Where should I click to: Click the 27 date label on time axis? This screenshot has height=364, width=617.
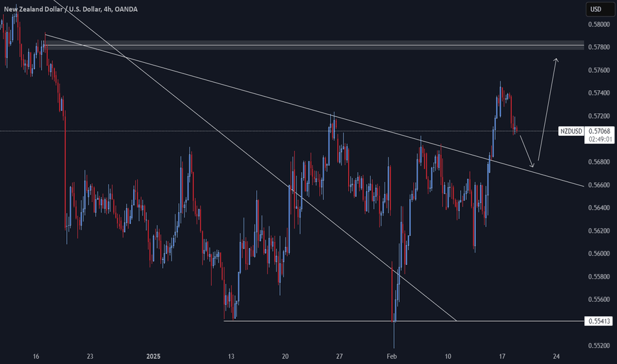pyautogui.click(x=339, y=357)
